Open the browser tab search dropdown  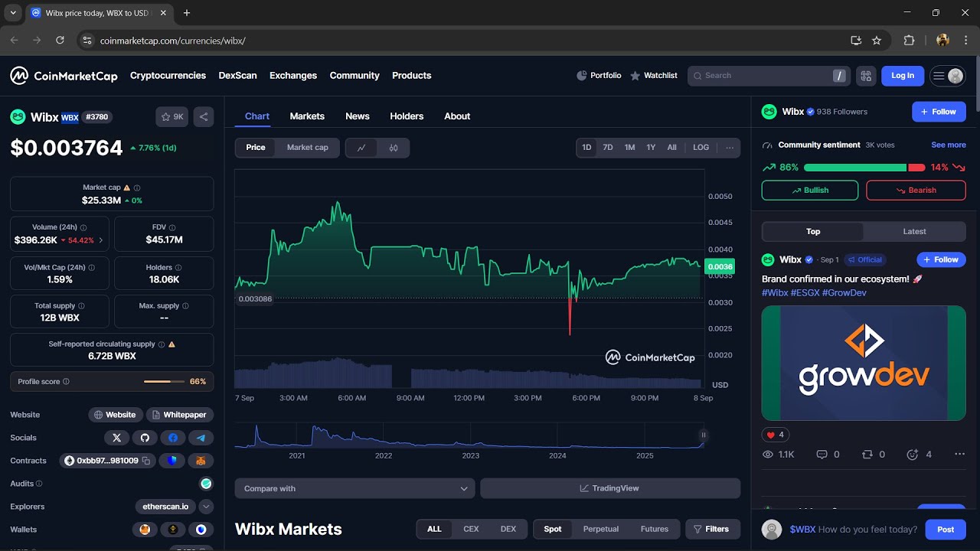coord(13,13)
